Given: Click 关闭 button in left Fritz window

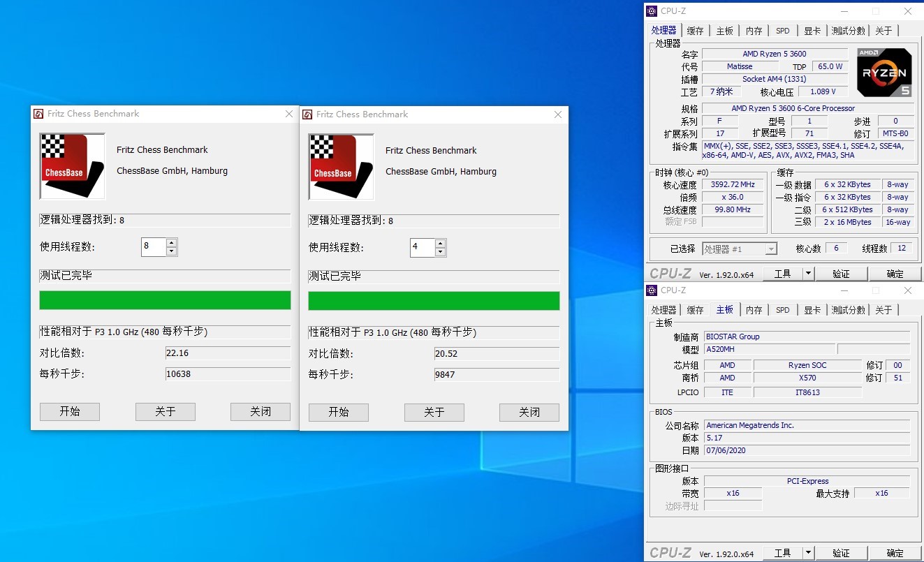Looking at the screenshot, I should (261, 412).
